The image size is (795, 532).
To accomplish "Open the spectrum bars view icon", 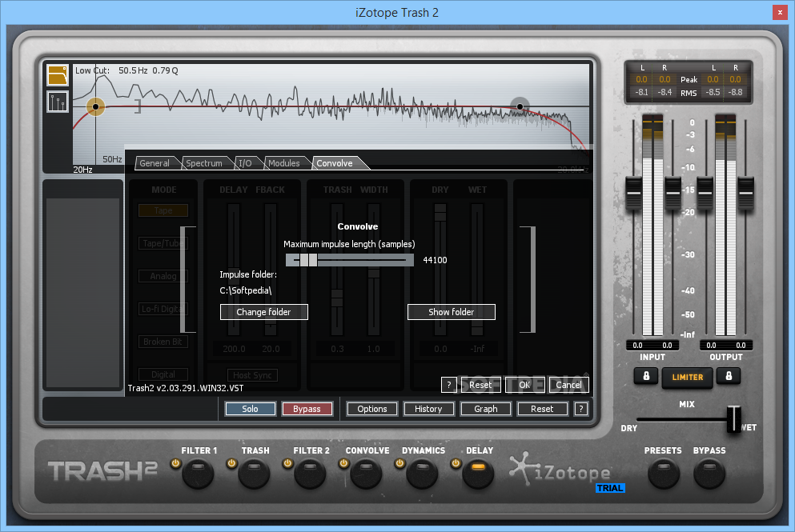I will [x=58, y=102].
